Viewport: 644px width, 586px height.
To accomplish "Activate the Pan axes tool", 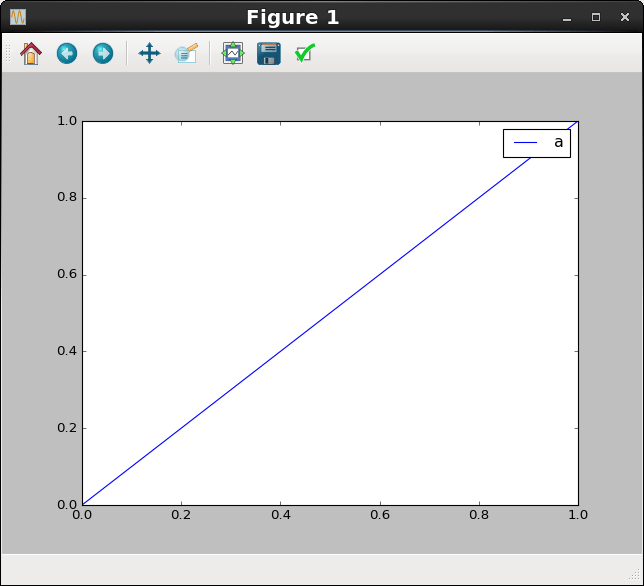I will 150,53.
